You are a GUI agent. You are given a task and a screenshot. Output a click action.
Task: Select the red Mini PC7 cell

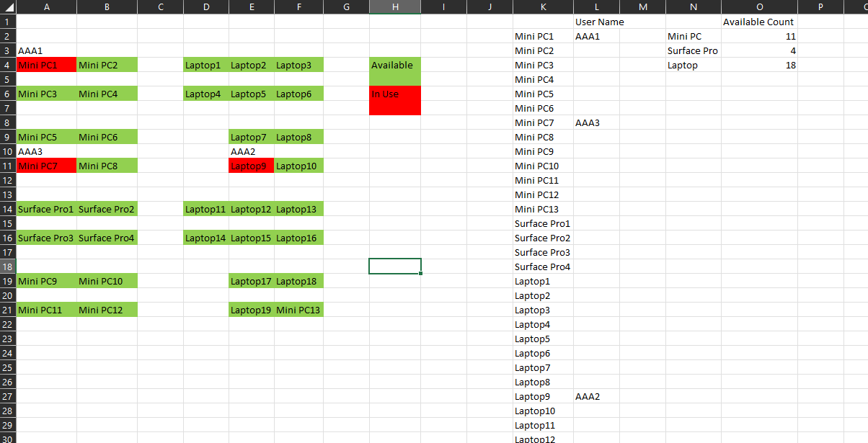[x=46, y=166]
